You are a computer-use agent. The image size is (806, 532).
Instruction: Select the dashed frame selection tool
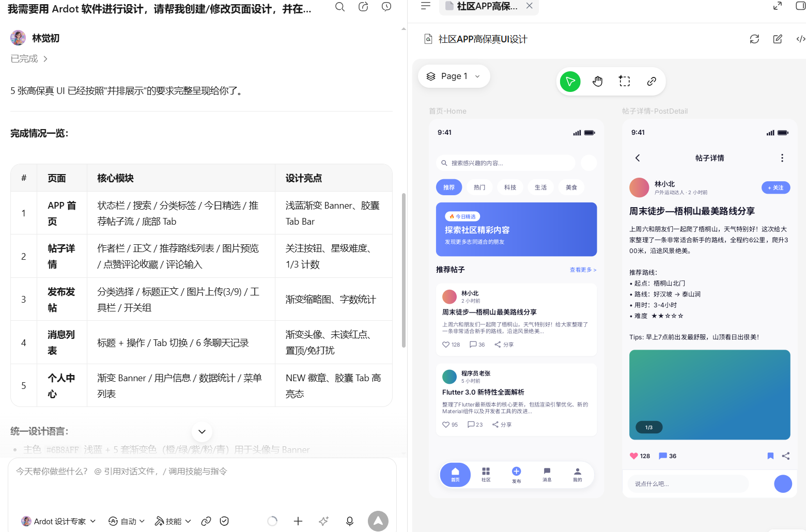625,82
